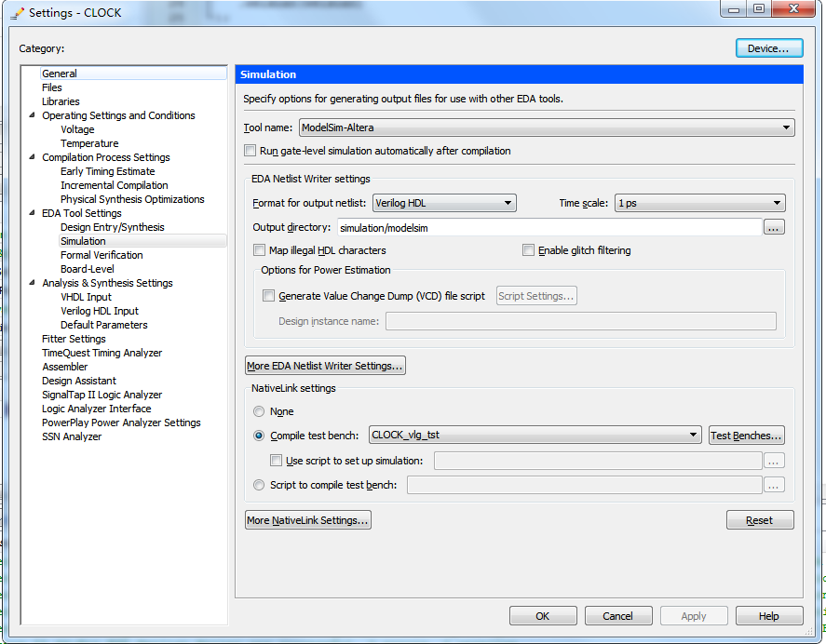Select Board-Level settings
Image resolution: width=826 pixels, height=644 pixels.
coord(87,269)
